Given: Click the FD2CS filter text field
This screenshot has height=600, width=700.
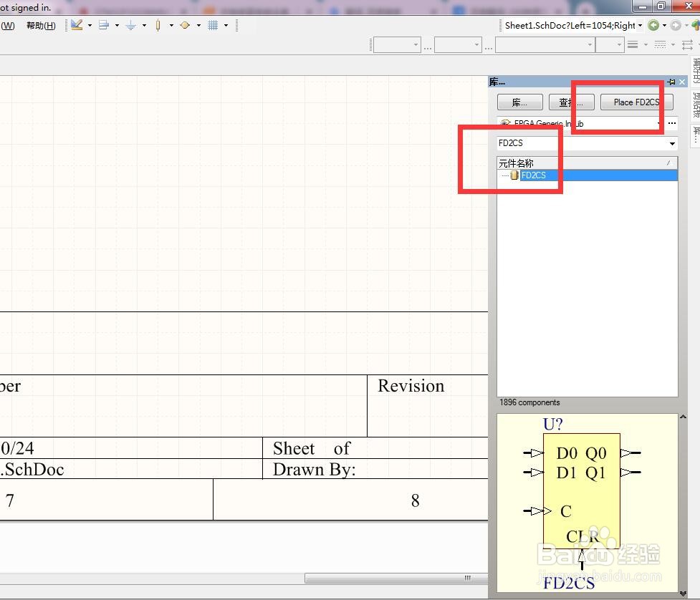Looking at the screenshot, I should tap(582, 143).
